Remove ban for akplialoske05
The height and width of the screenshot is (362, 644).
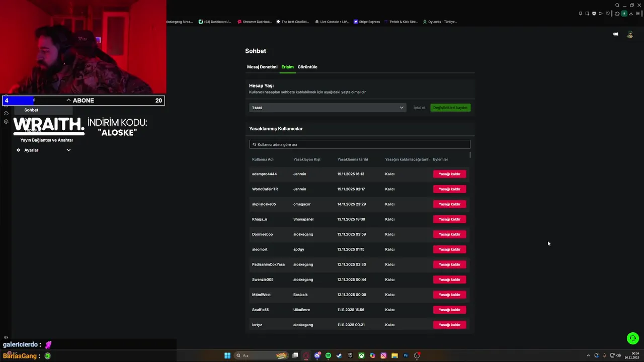449,204
